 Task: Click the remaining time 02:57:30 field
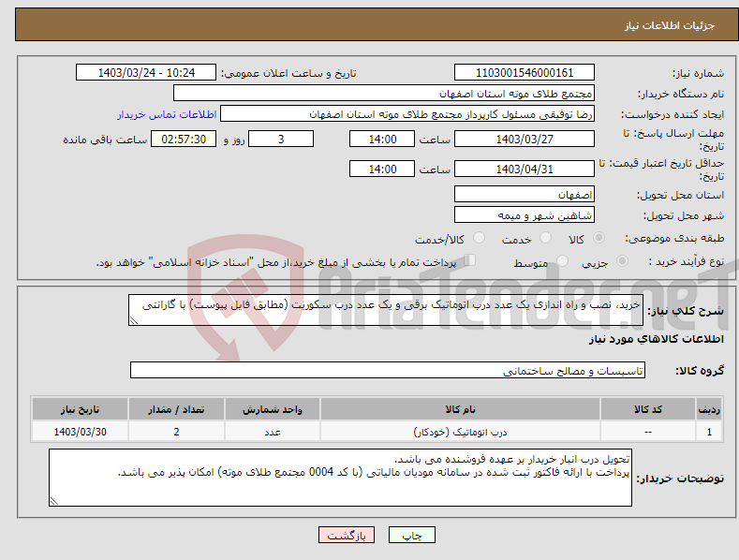[x=184, y=139]
